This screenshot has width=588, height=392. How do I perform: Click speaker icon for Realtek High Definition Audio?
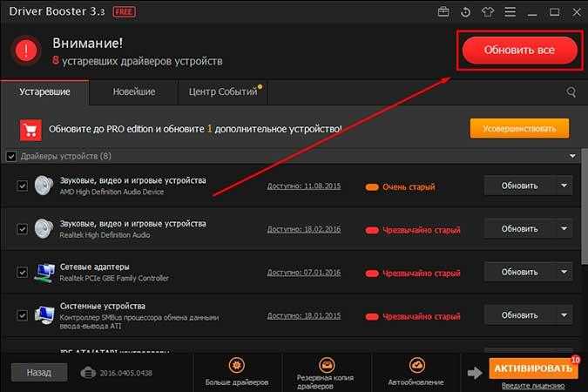coord(44,228)
